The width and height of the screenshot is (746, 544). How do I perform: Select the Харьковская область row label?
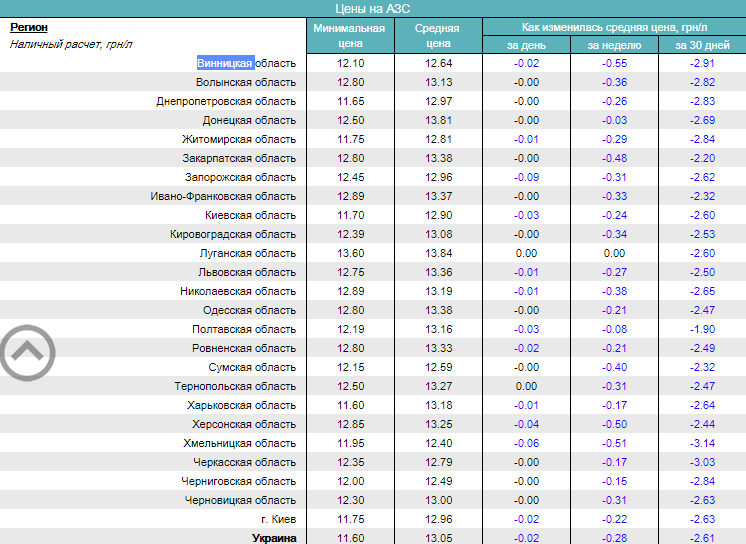(241, 406)
